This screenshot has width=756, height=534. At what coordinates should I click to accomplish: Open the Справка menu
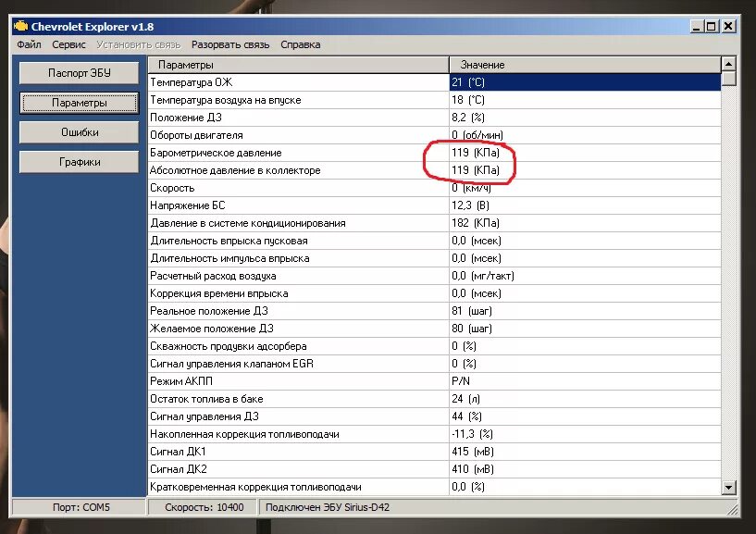[x=301, y=44]
